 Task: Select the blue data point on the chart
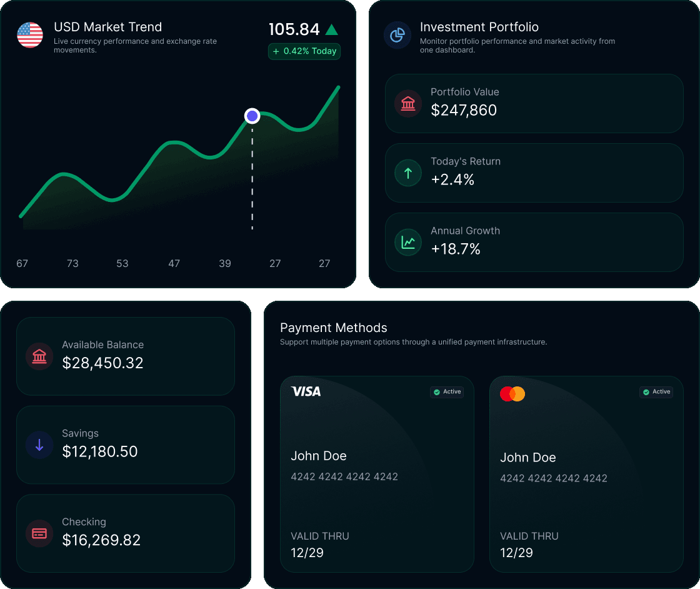click(x=252, y=116)
